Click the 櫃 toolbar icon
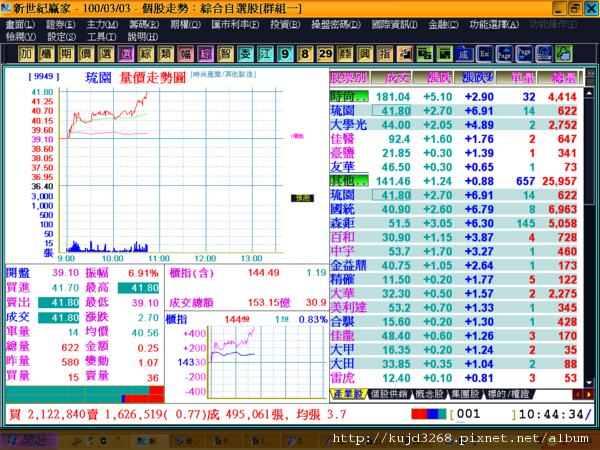The width and height of the screenshot is (600, 450). (x=46, y=54)
